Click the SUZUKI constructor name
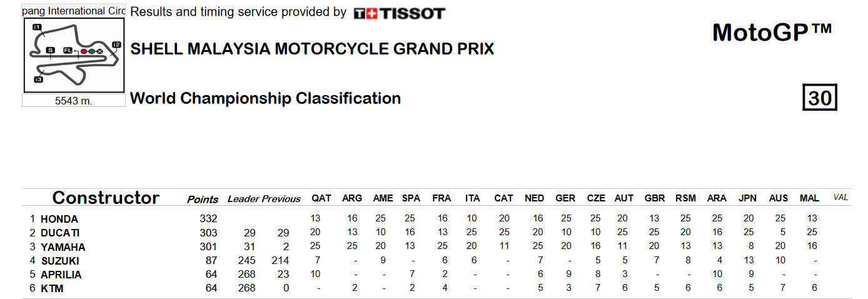Image resolution: width=868 pixels, height=299 pixels. pos(60,261)
